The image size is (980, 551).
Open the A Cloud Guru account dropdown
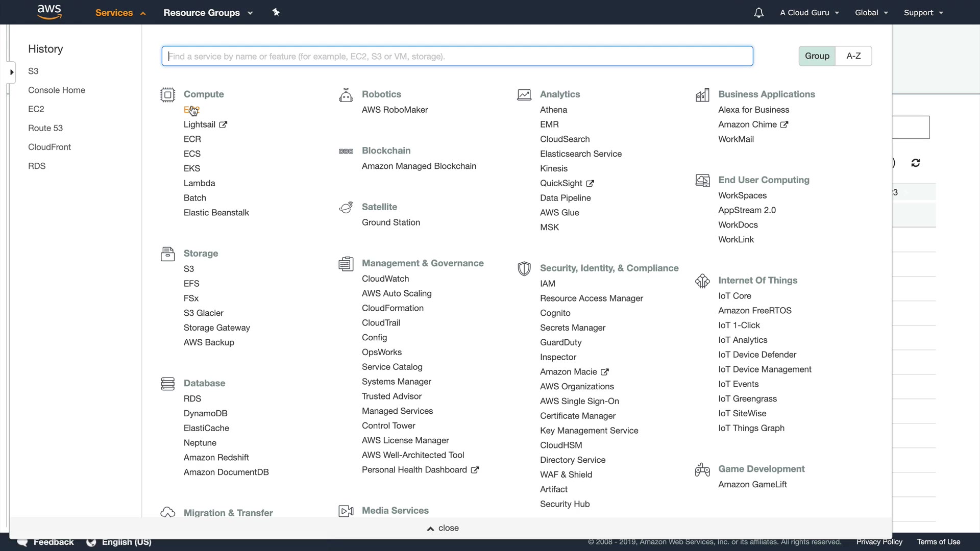pyautogui.click(x=809, y=13)
